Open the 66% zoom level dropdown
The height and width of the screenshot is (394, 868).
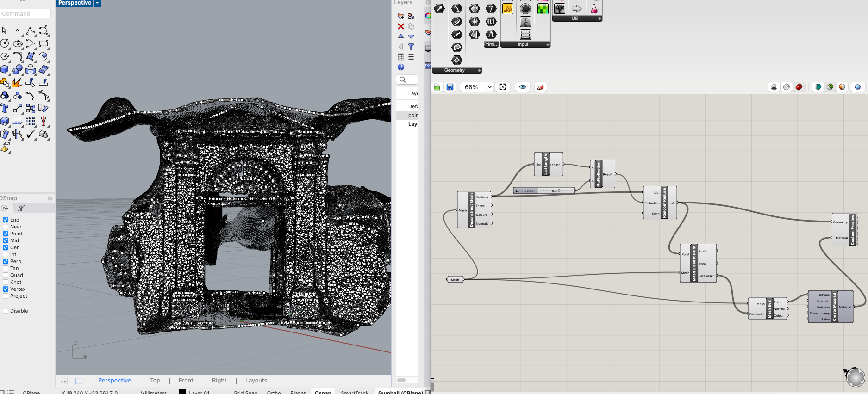coord(489,87)
